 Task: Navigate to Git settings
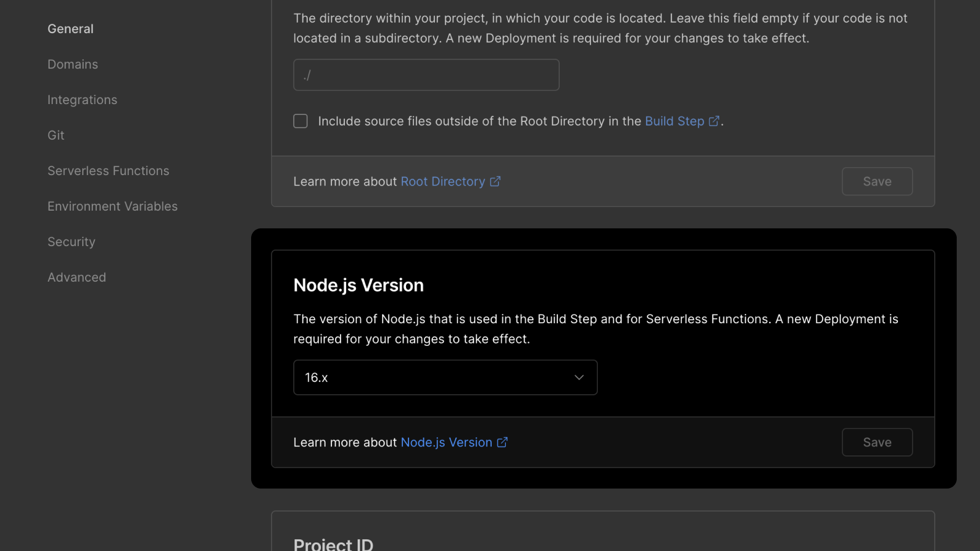click(x=55, y=135)
